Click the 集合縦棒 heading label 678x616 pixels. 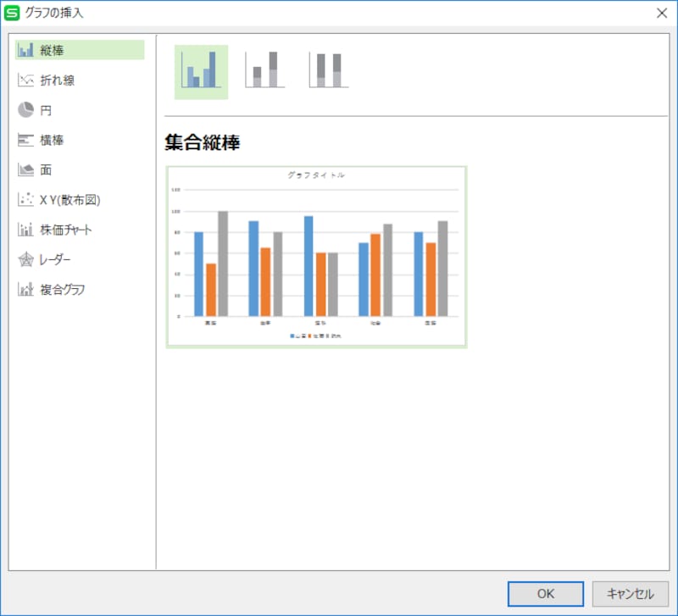201,142
